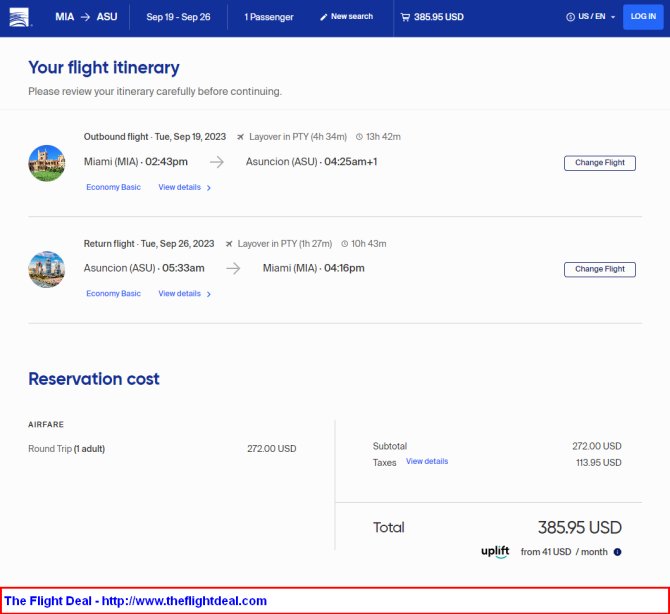Click the currency coin icon

(570, 17)
